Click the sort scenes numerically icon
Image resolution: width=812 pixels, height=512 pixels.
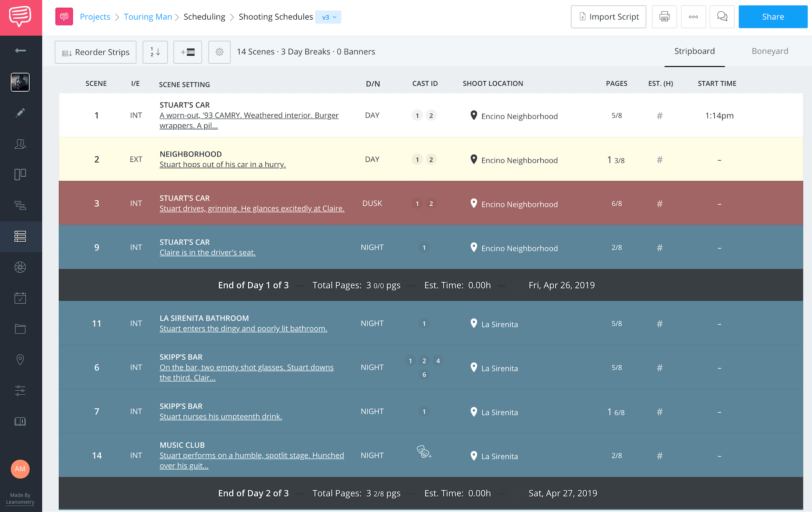[x=155, y=52]
